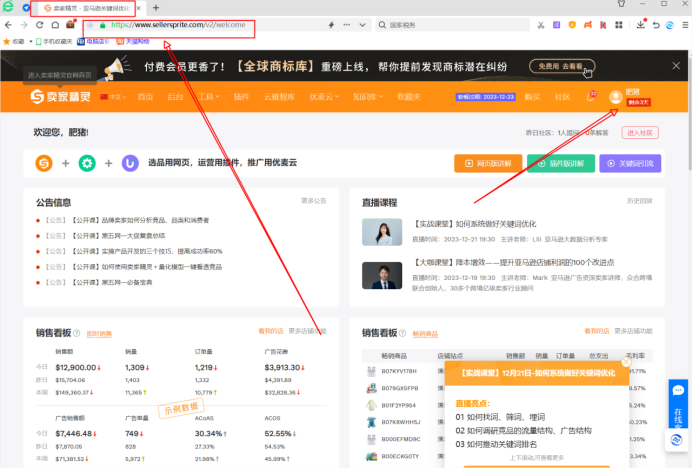The width and height of the screenshot is (692, 469).
Task: Open the four-squares extensions grid icon
Action: (x=619, y=25)
